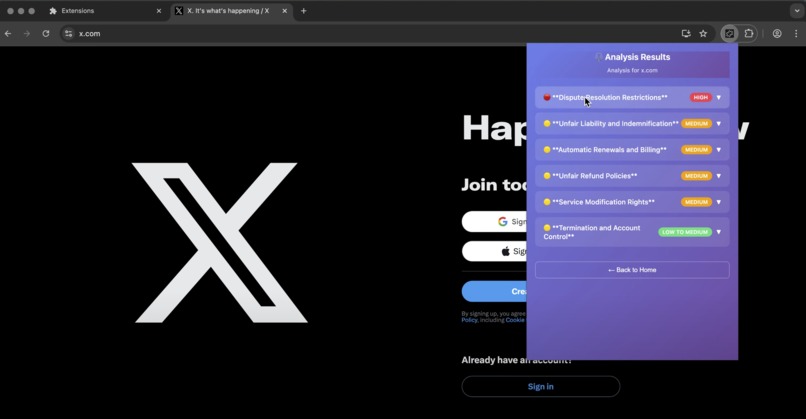Expand Automatic Renewals and Billing arrow
Viewport: 806px width, 419px height.
coord(719,150)
